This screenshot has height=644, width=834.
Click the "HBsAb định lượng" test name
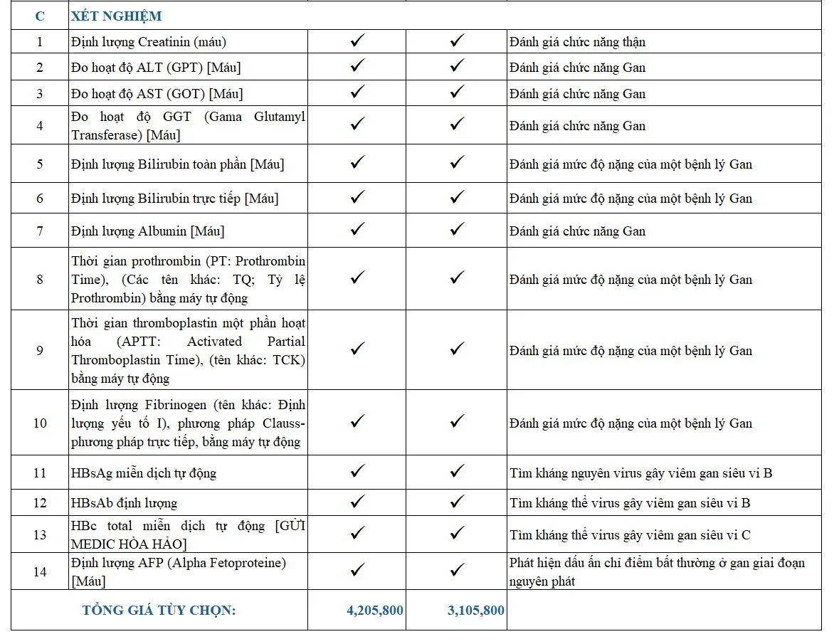[124, 502]
